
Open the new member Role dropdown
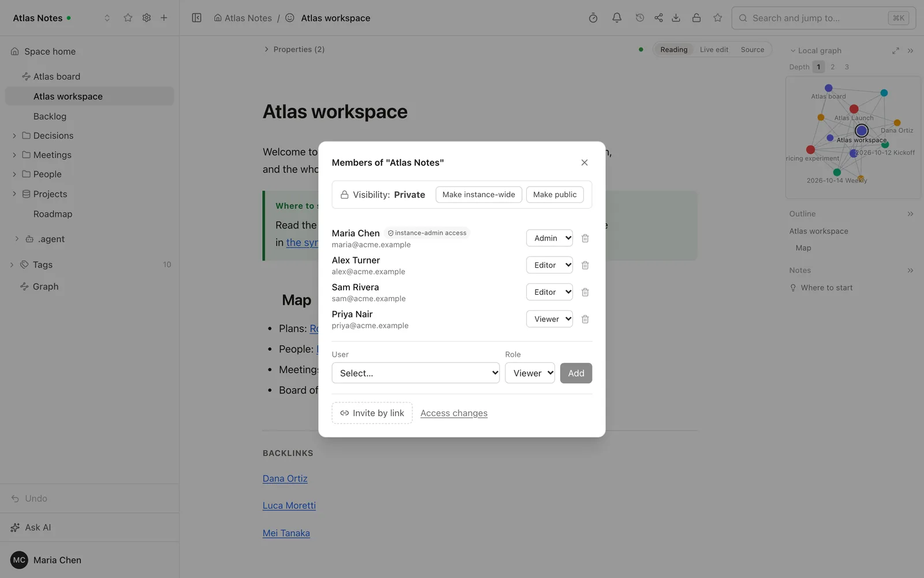530,373
